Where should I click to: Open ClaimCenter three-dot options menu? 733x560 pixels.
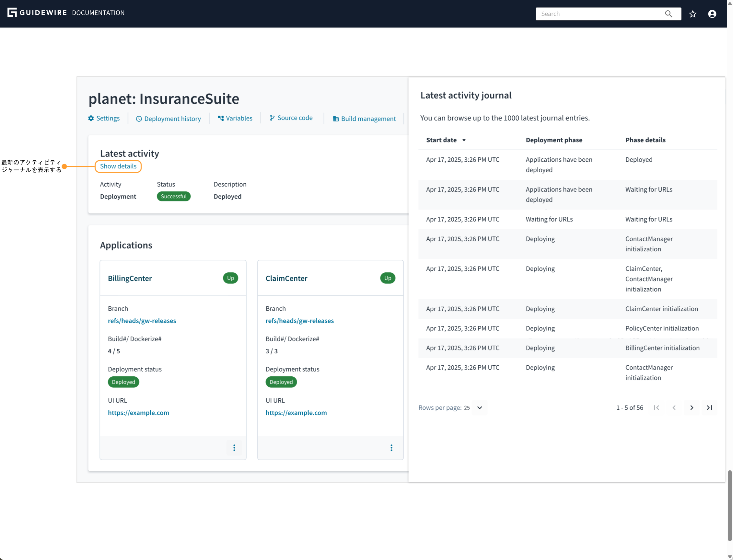click(391, 447)
